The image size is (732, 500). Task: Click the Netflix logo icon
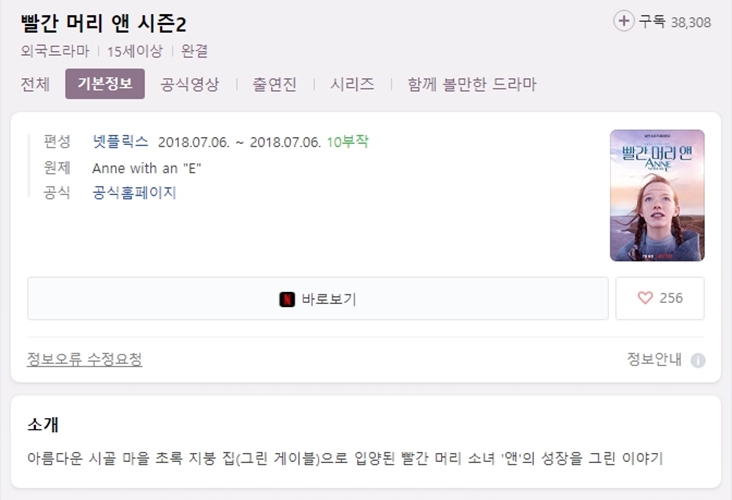click(x=287, y=299)
